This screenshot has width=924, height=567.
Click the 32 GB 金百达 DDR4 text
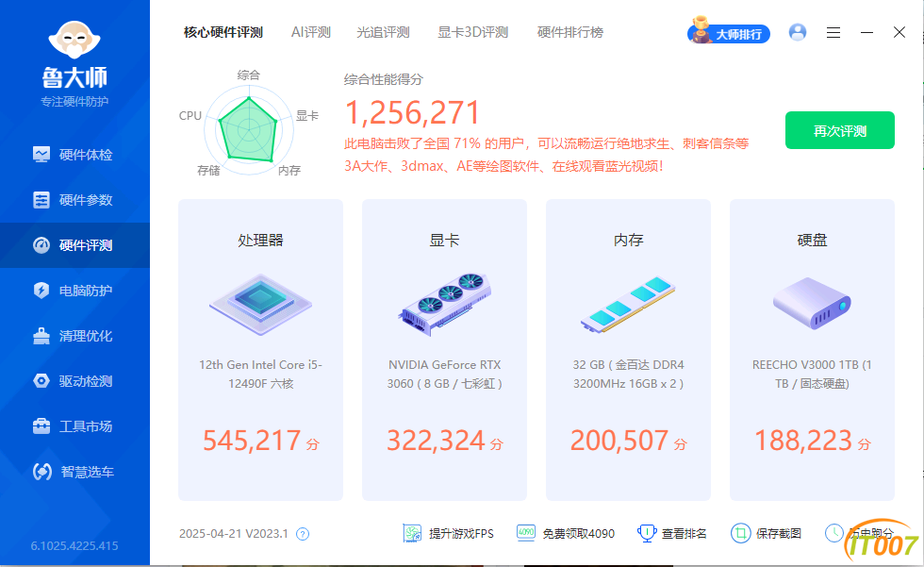pos(628,375)
